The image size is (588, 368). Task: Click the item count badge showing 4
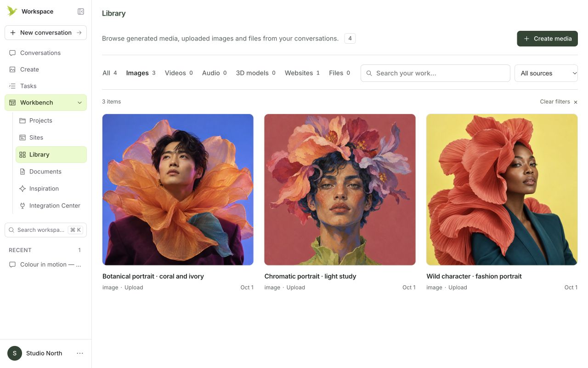[350, 39]
